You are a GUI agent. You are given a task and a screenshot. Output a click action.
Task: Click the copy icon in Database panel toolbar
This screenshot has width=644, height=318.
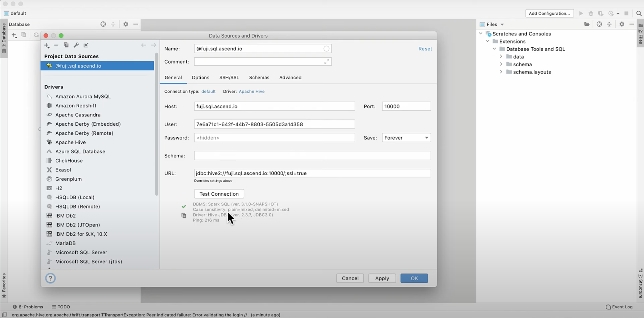pos(24,35)
